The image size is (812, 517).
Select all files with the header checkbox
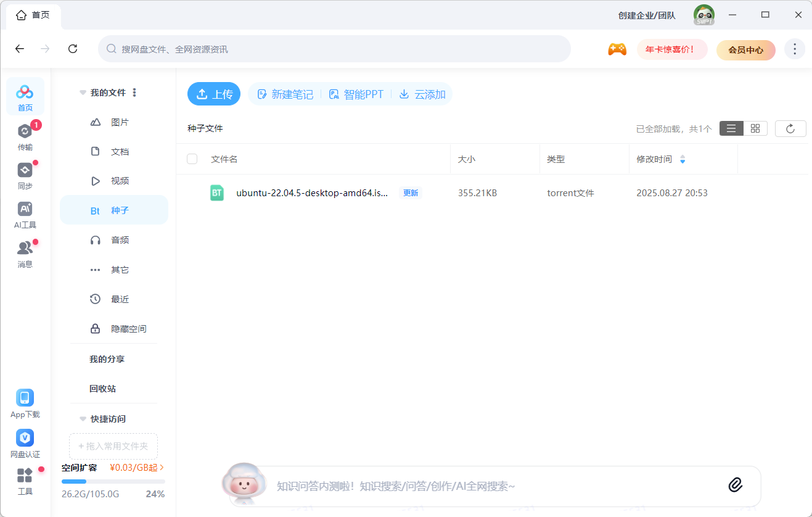pos(192,159)
